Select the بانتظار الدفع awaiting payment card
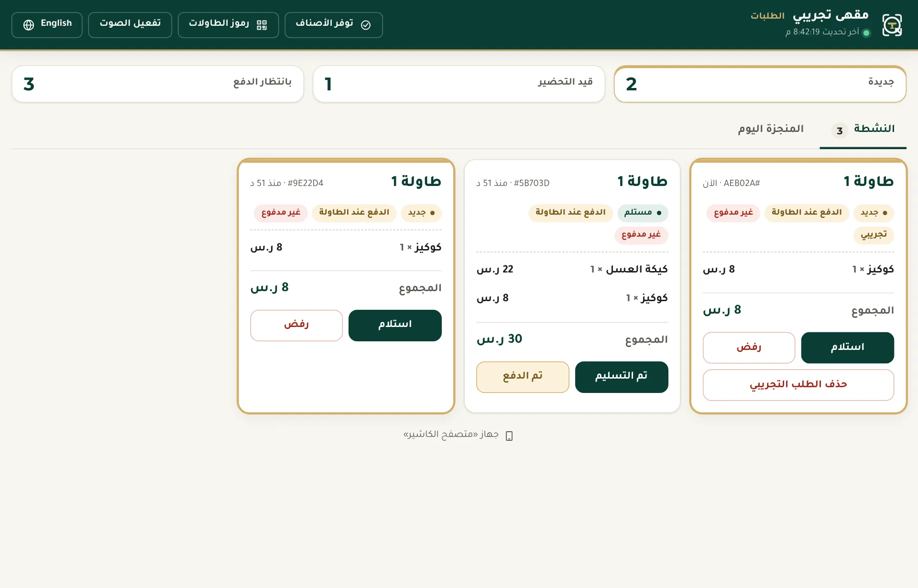The width and height of the screenshot is (918, 588). coord(158,84)
